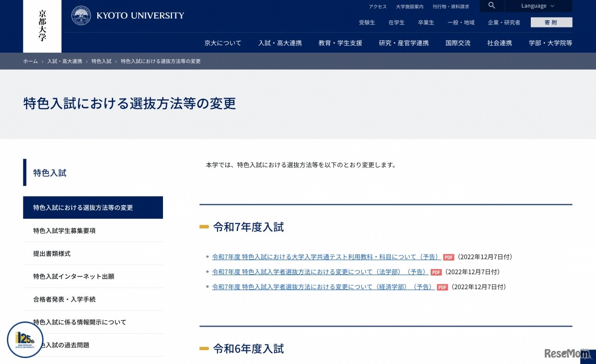This screenshot has width=596, height=364.
Task: Click PDF icon beside 共通テスト利用教科 link
Action: (448, 257)
